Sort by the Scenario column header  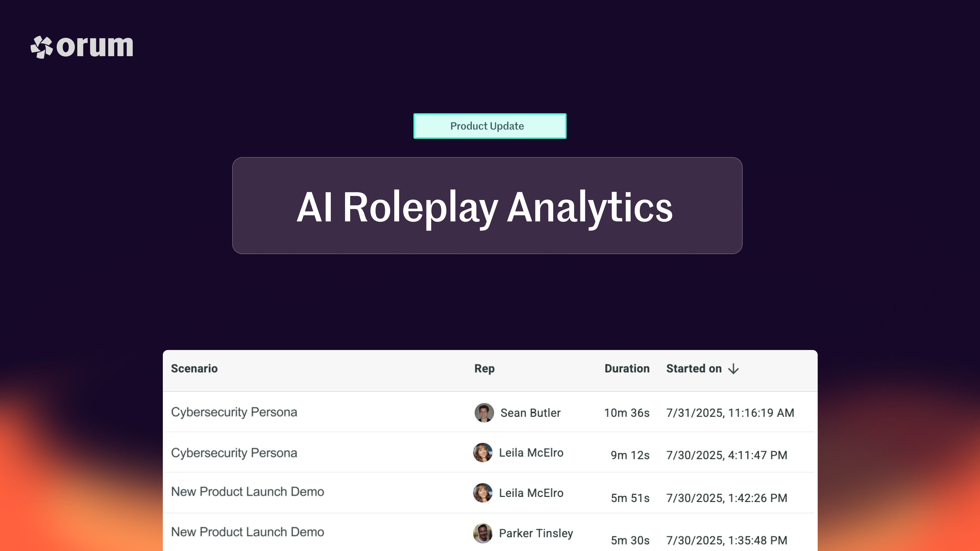point(194,368)
